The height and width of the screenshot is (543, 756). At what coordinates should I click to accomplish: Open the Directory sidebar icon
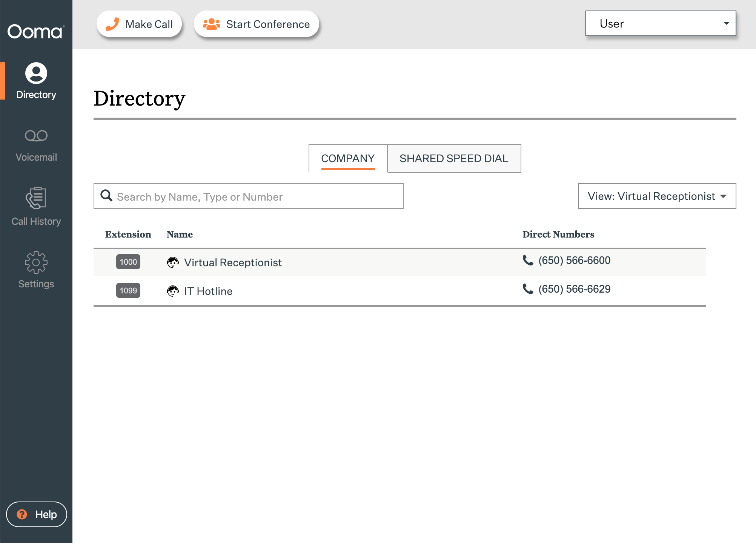tap(36, 73)
